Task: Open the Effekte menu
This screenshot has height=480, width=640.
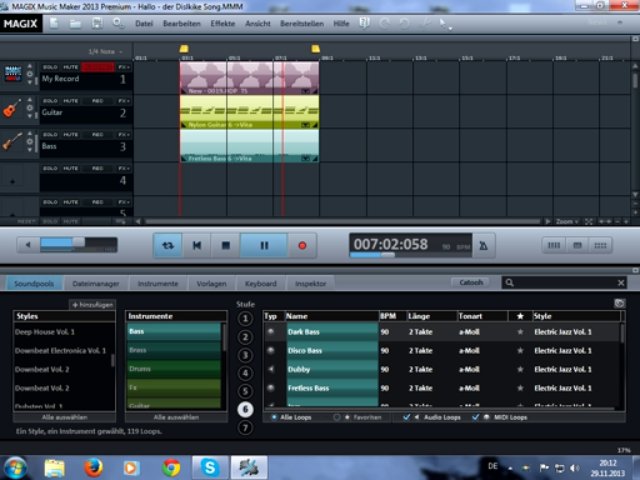Action: 223,22
